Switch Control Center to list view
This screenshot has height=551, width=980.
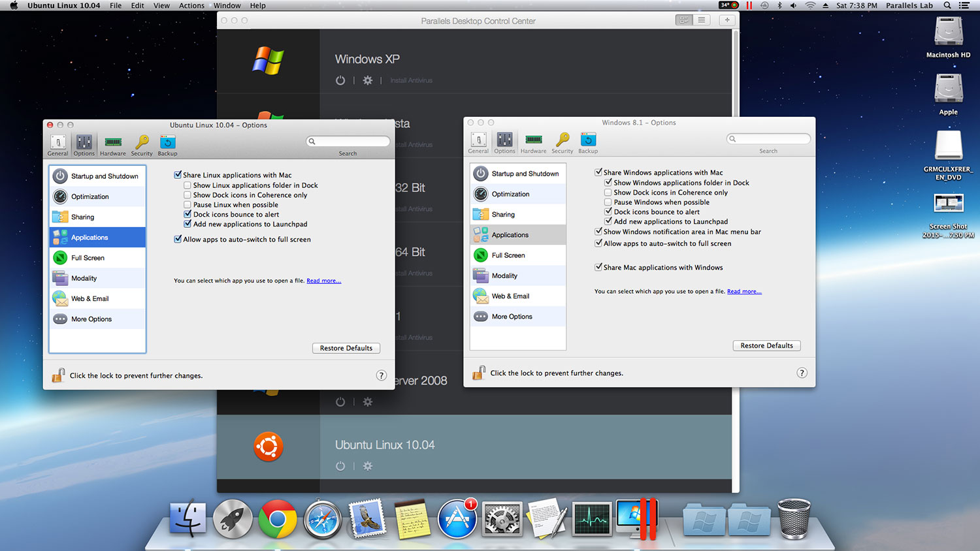pyautogui.click(x=702, y=20)
